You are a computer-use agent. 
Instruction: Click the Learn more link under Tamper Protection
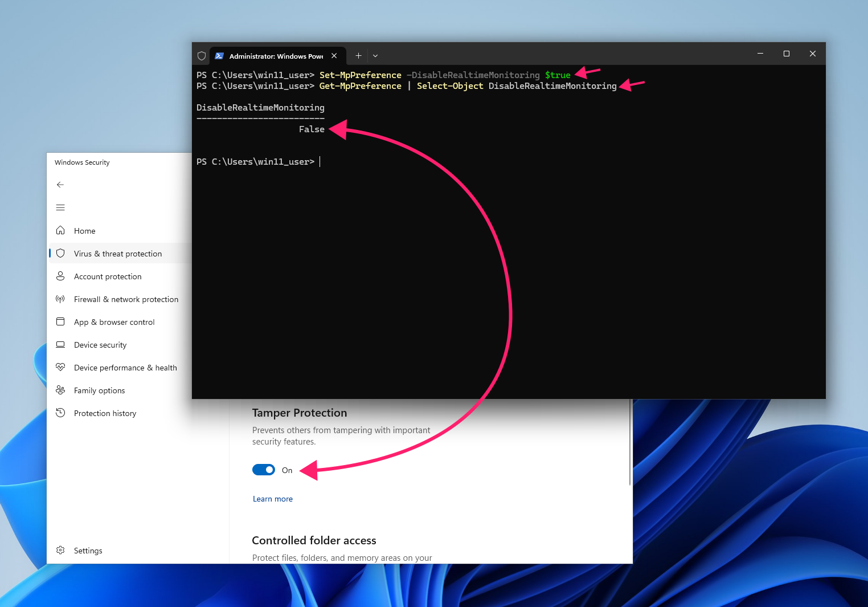(x=273, y=499)
